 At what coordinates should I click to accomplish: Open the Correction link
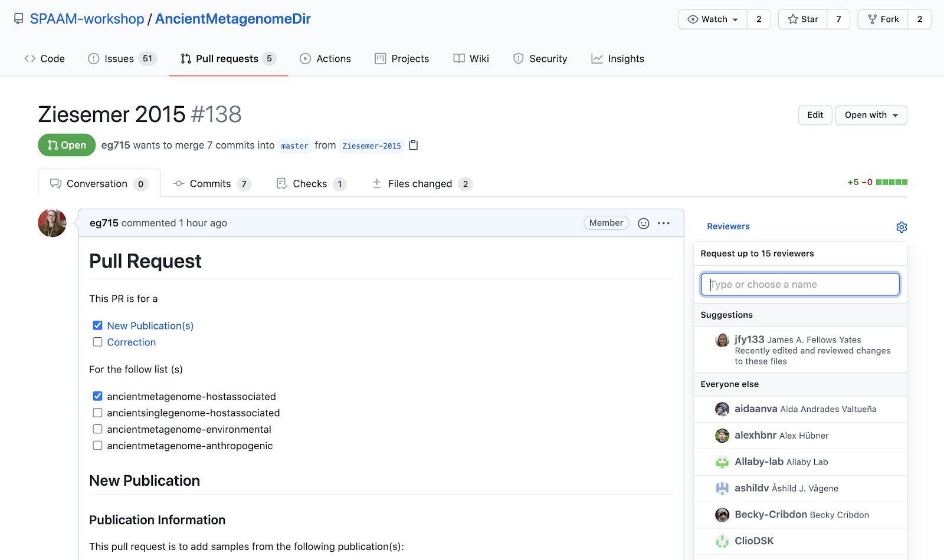(x=132, y=342)
